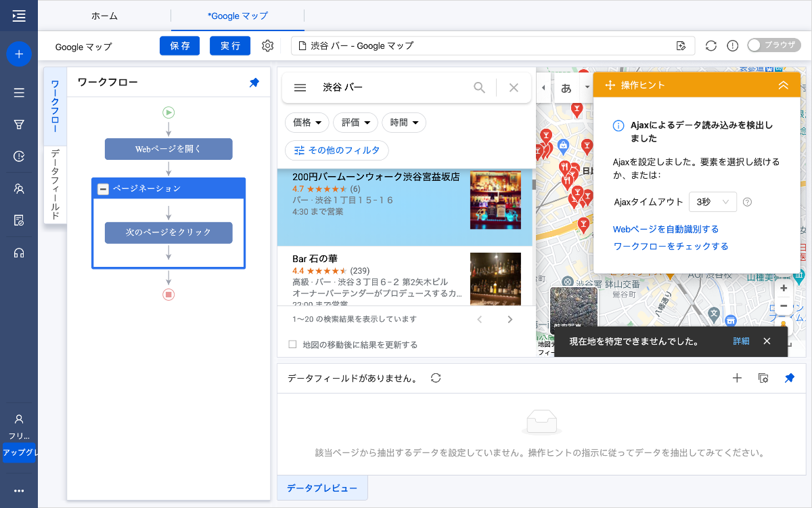The height and width of the screenshot is (508, 812).
Task: Click ワークフローをチェックする link
Action: point(671,247)
